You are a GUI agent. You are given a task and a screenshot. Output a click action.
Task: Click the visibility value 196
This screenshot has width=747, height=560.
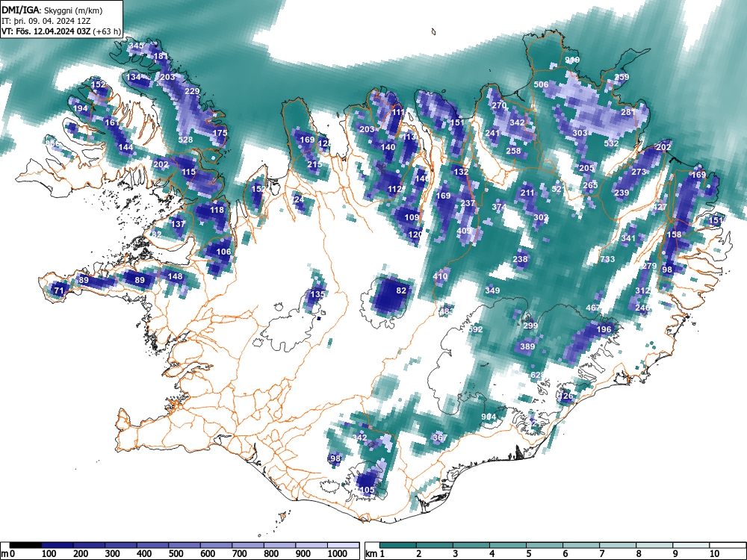click(604, 329)
